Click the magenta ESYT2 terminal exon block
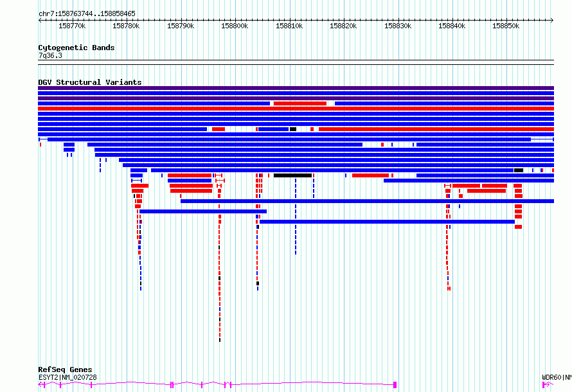The height and width of the screenshot is (392, 572). coord(395,385)
